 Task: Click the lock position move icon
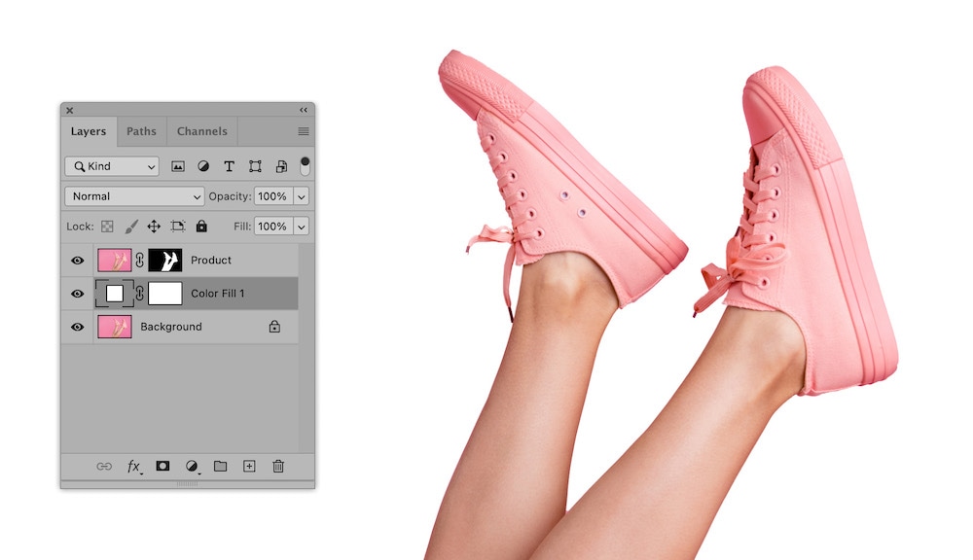tap(154, 227)
